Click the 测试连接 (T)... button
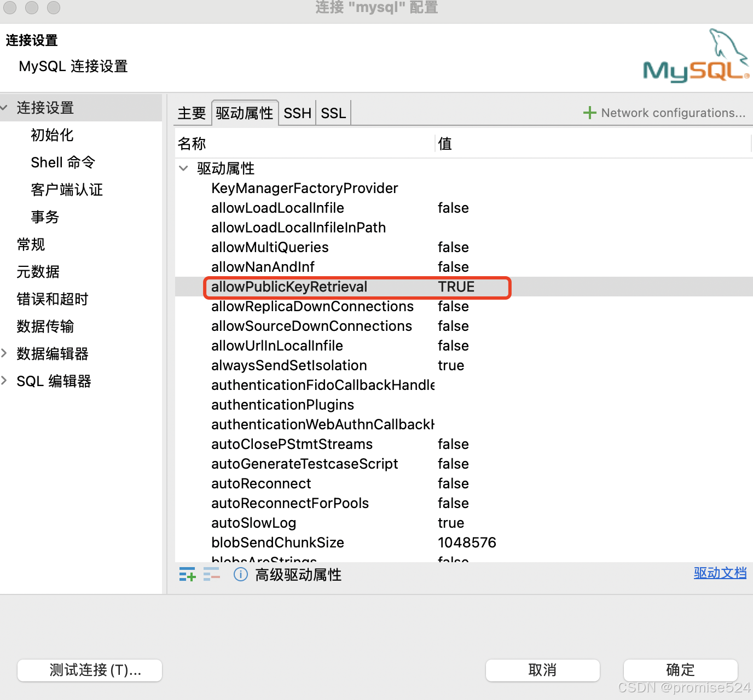The height and width of the screenshot is (700, 753). (90, 670)
